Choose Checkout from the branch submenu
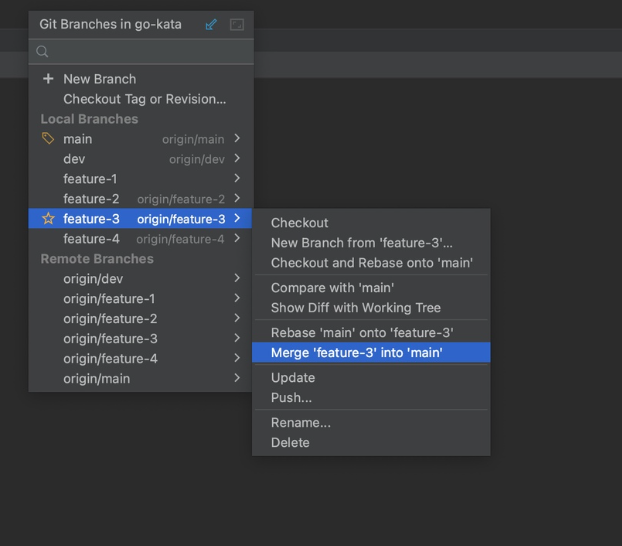This screenshot has width=622, height=546. coord(300,223)
